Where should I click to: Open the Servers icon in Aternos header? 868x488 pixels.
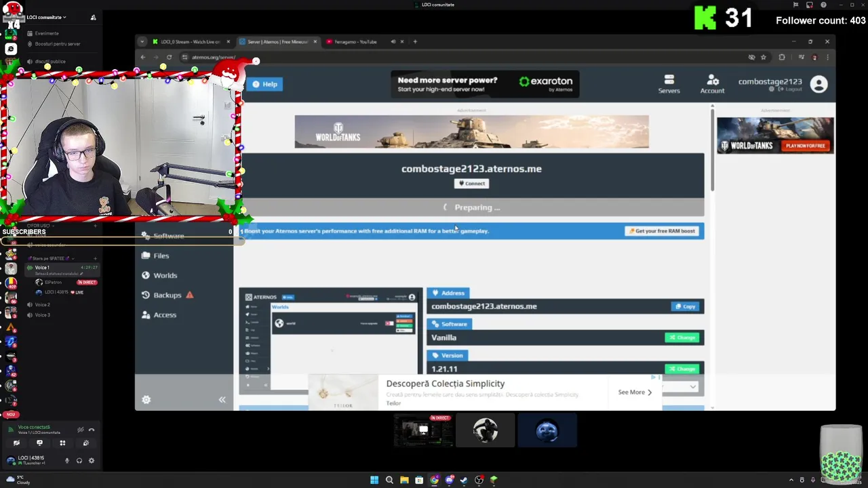pos(669,84)
